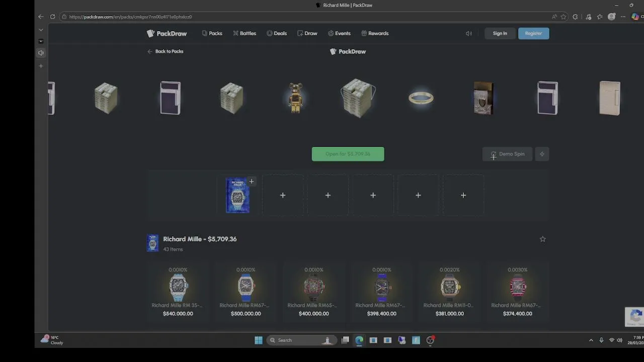Open the Packs navigation menu
Viewport: 644px width, 362px height.
tap(212, 33)
